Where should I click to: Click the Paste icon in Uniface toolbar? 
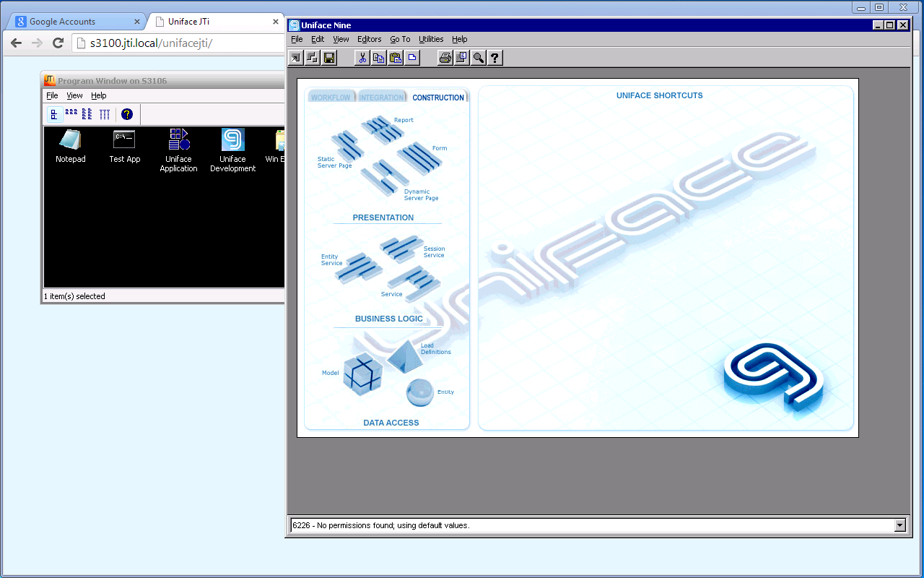click(x=396, y=57)
